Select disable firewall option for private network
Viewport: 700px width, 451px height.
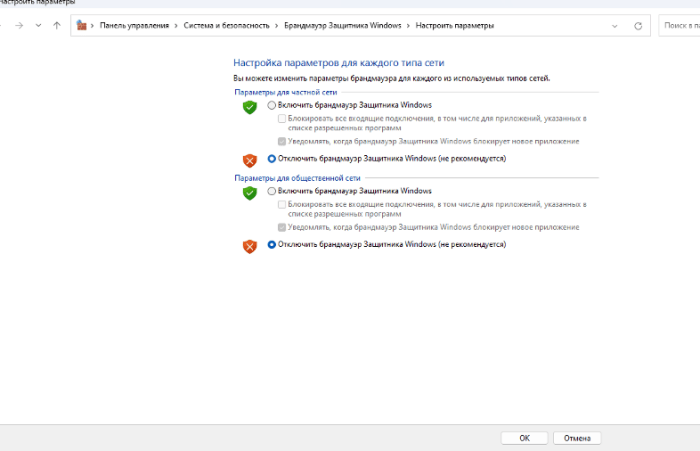271,159
